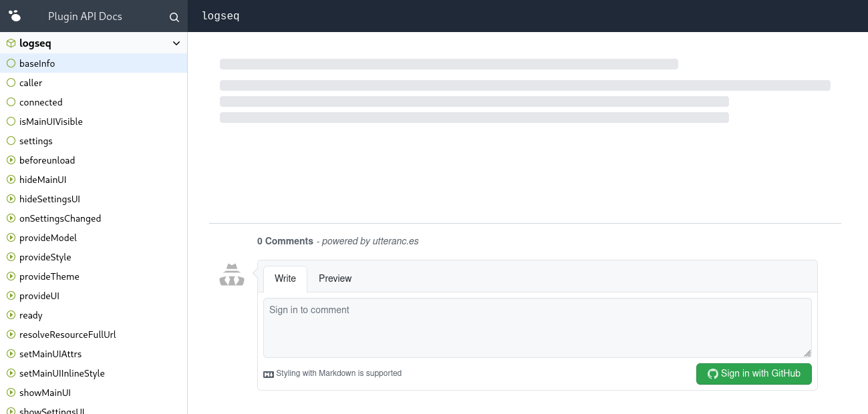Viewport: 868px width, 414px height.
Task: Open Styling with Markdown is supported link
Action: (x=339, y=373)
